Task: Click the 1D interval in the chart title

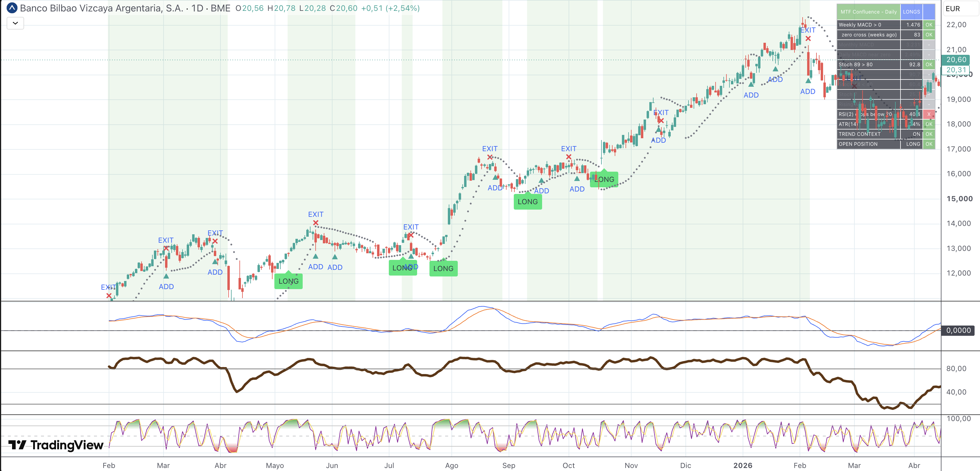Action: pyautogui.click(x=197, y=8)
